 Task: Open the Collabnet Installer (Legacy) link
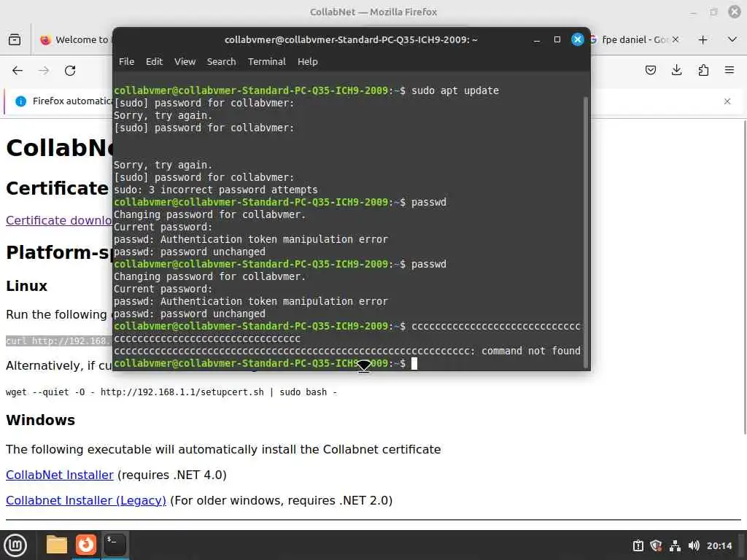[86, 500]
